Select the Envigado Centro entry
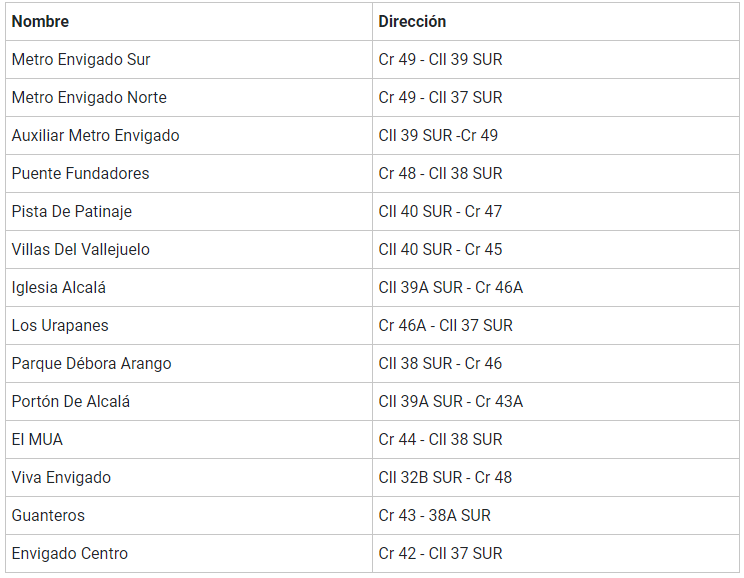Screen dimensions: 744x578 click(69, 554)
